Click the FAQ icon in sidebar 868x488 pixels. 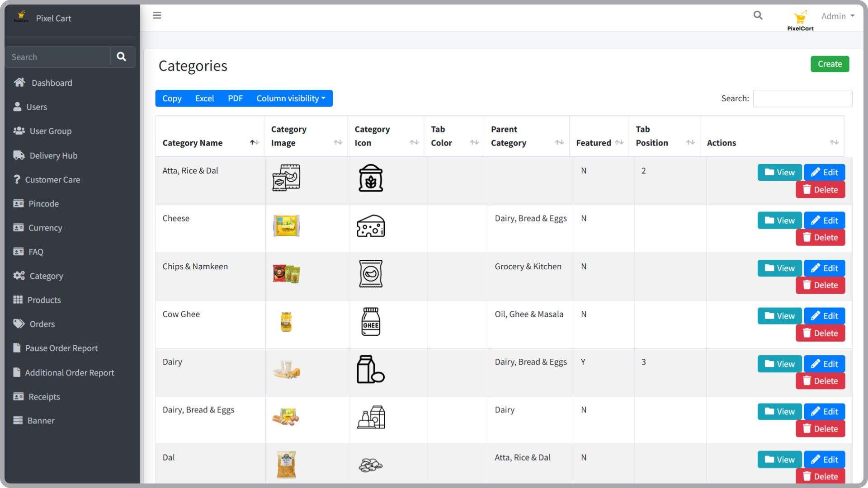pos(19,252)
